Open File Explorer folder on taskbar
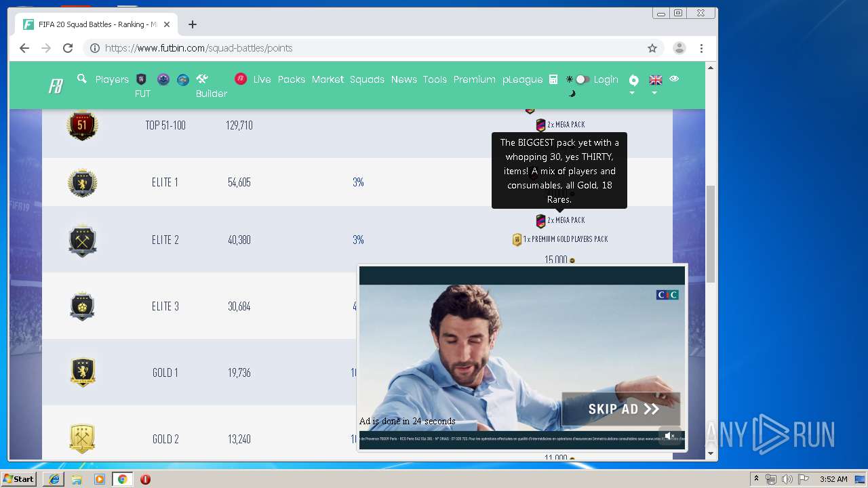Image resolution: width=868 pixels, height=488 pixels. [77, 479]
